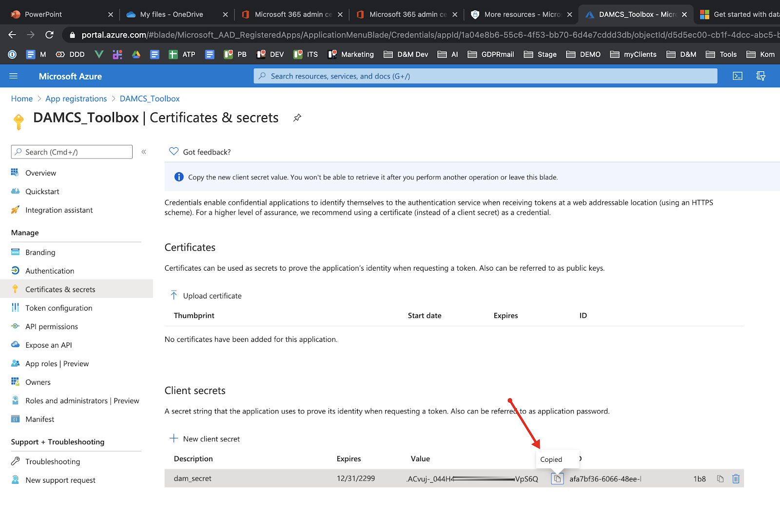The width and height of the screenshot is (780, 532).
Task: Open the DEV bookmark
Action: pyautogui.click(x=271, y=54)
